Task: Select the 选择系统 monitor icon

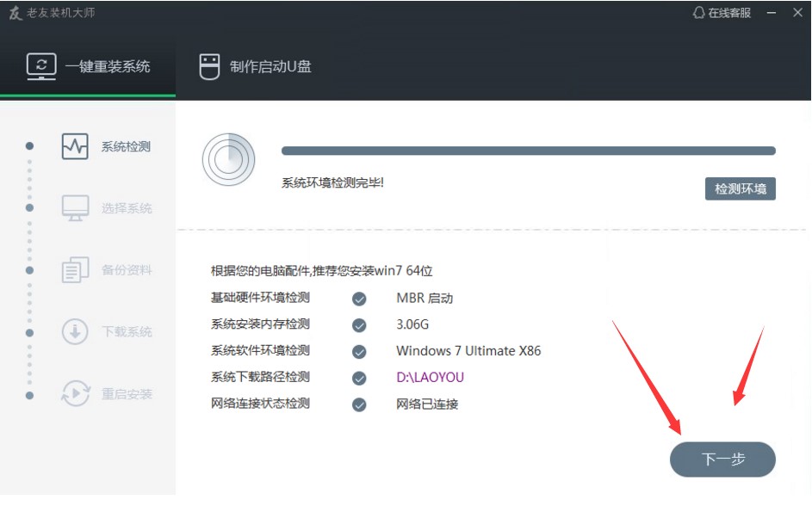Action: coord(75,208)
